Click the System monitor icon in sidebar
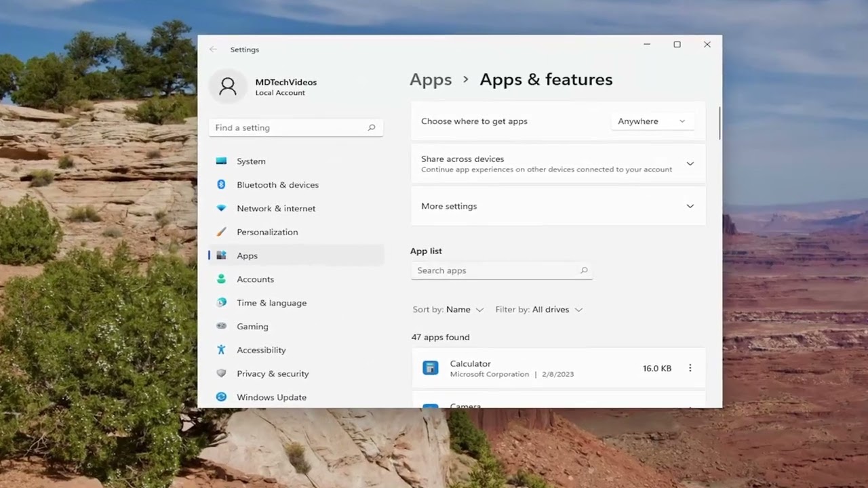The height and width of the screenshot is (488, 868). click(x=221, y=161)
